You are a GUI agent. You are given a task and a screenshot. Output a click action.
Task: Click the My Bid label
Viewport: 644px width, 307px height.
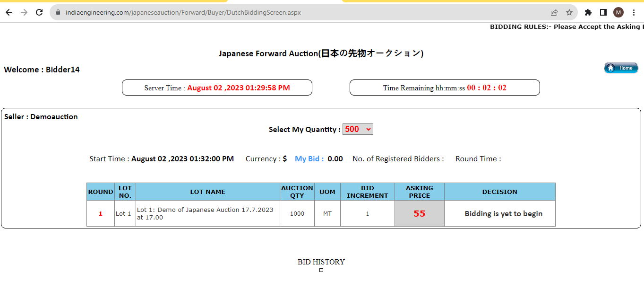pos(309,159)
